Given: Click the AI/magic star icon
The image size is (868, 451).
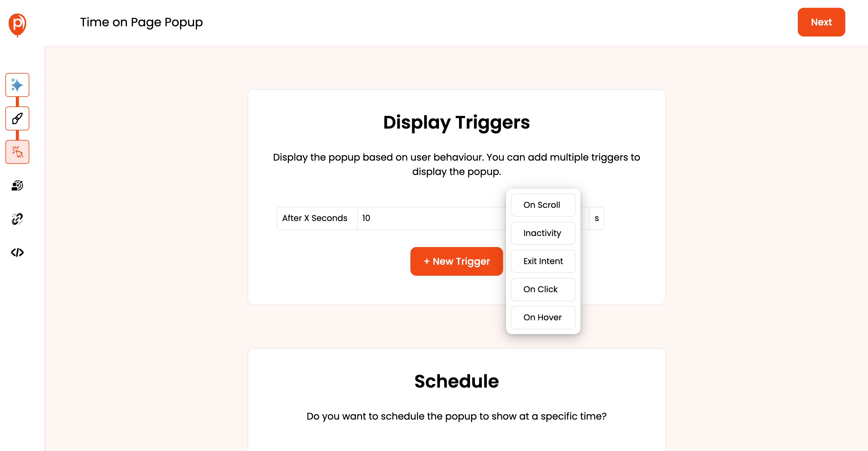Looking at the screenshot, I should pos(17,85).
